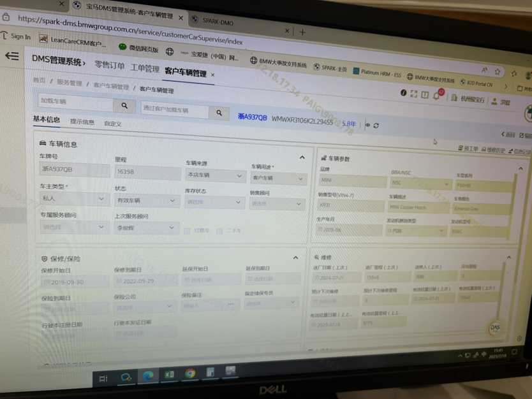Screen dimensions: 532x399
Task: Open the info icon in the DMS header
Action: 403,92
